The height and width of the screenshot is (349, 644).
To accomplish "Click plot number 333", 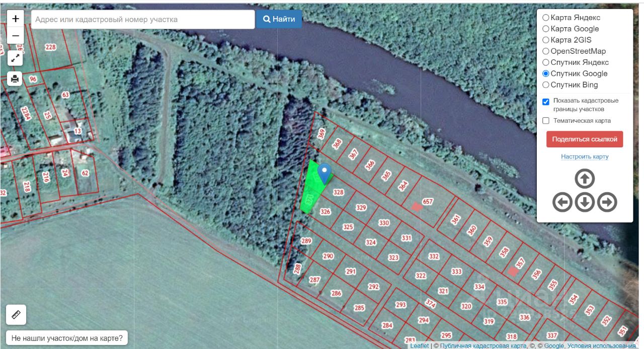I will tap(456, 272).
